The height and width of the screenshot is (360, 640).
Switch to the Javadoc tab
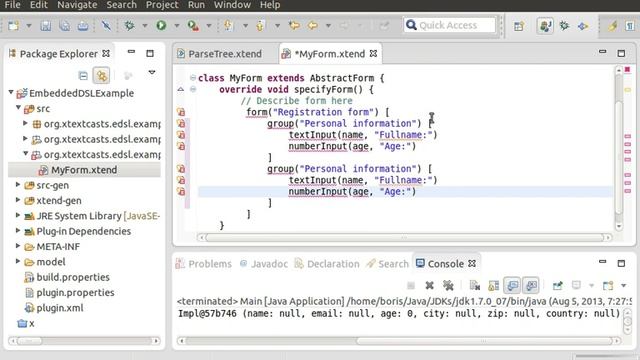(264, 264)
